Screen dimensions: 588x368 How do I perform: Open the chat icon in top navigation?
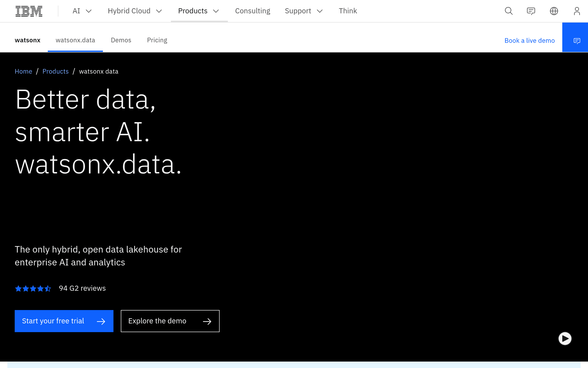click(x=531, y=11)
